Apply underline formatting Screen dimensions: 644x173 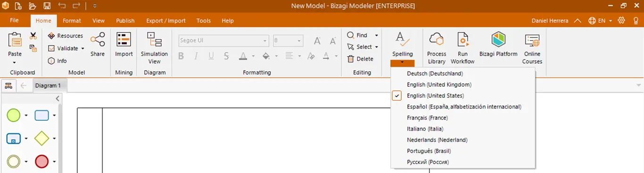(211, 56)
